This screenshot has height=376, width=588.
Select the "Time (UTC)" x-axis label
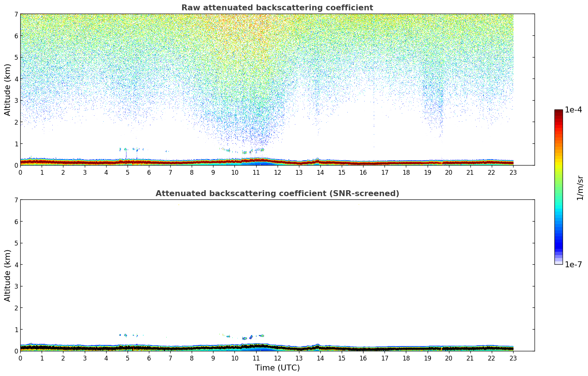(277, 368)
